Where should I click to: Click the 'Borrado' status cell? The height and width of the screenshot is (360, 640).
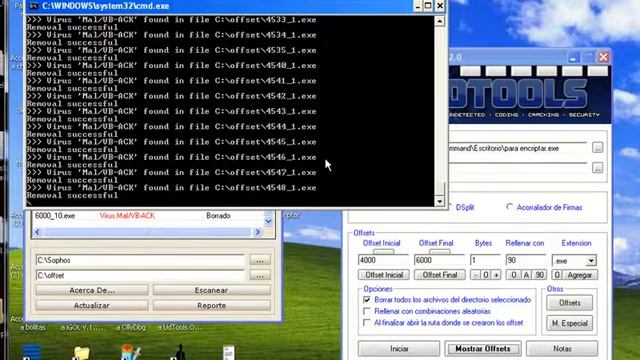(218, 216)
